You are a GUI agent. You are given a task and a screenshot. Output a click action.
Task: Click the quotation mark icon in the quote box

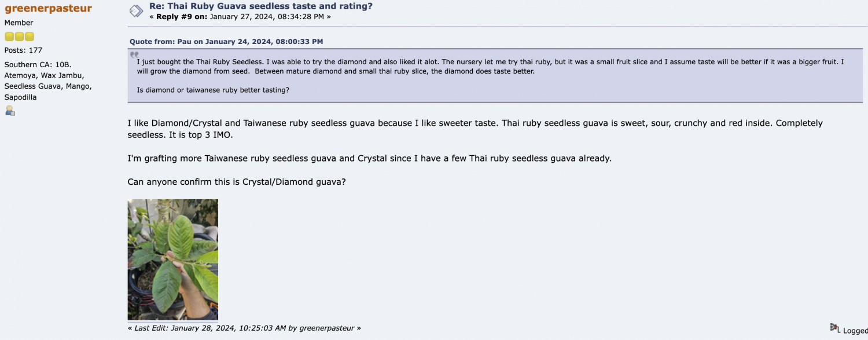click(x=134, y=55)
